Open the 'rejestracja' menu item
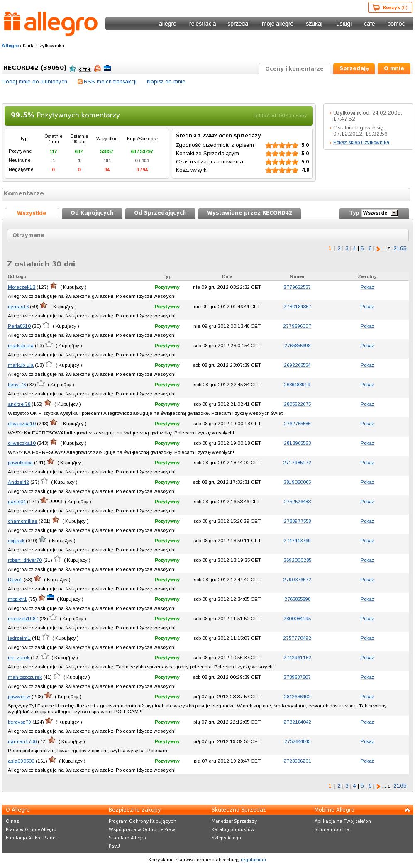Image resolution: width=415 pixels, height=868 pixels. (203, 24)
